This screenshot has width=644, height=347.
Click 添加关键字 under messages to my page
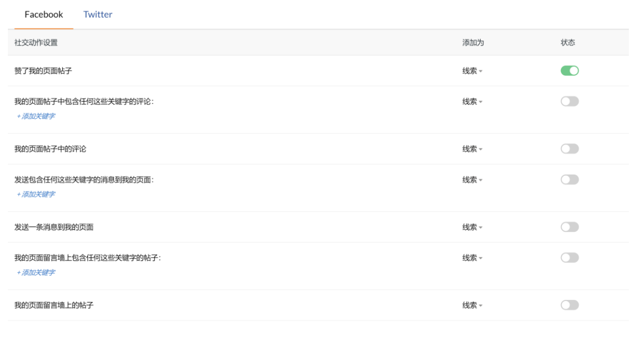[x=36, y=194]
